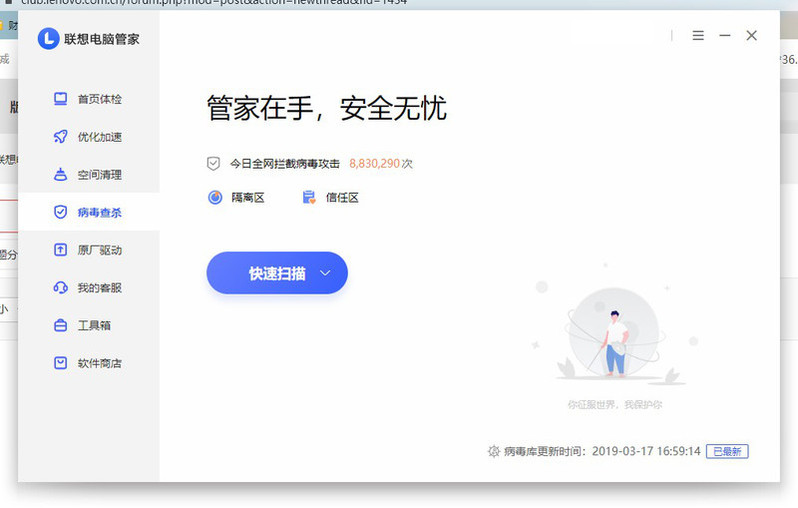Expand scan type dropdown arrow
Screen dimensions: 798x508
[x=325, y=273]
